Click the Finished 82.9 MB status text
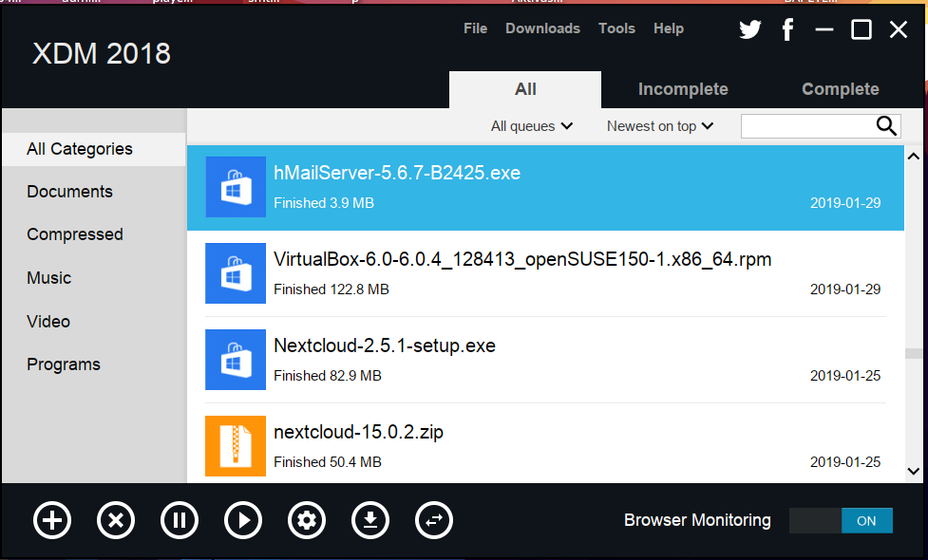The width and height of the screenshot is (928, 560). pos(328,376)
